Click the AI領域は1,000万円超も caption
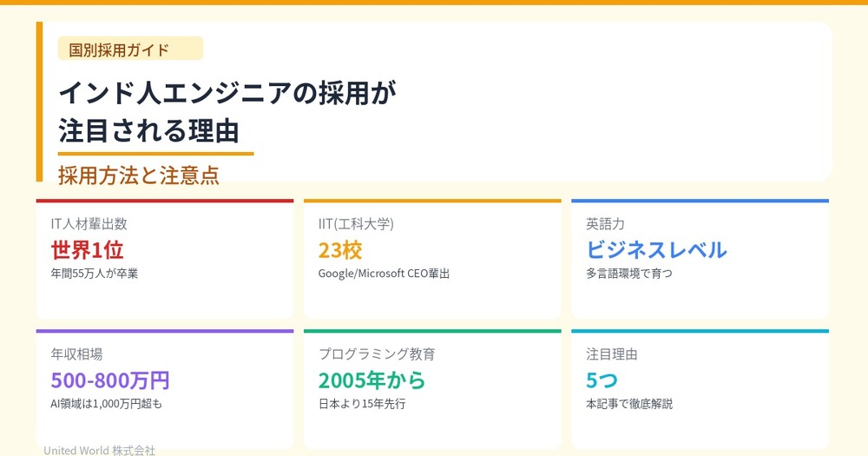Viewport: 868px width, 456px height. click(x=106, y=404)
